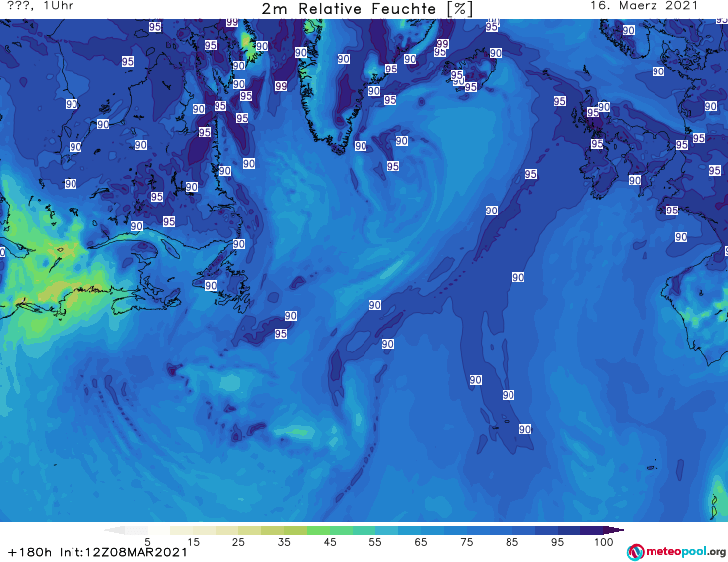
Task: Open the meteopool.org text link
Action: click(x=685, y=552)
